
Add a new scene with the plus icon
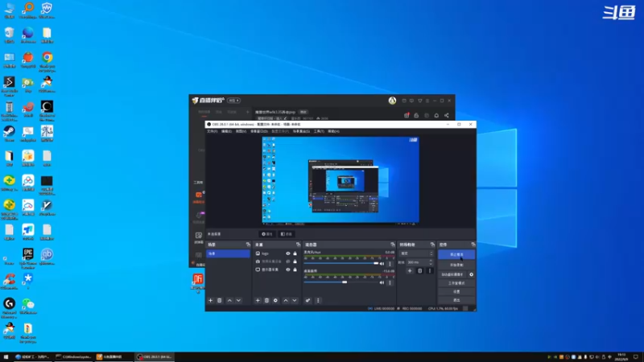(x=210, y=300)
